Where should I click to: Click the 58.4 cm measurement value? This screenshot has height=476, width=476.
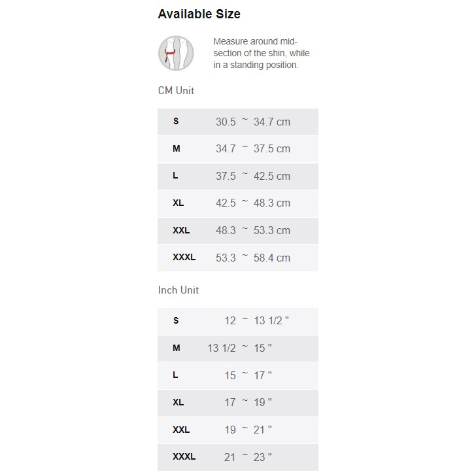[272, 258]
